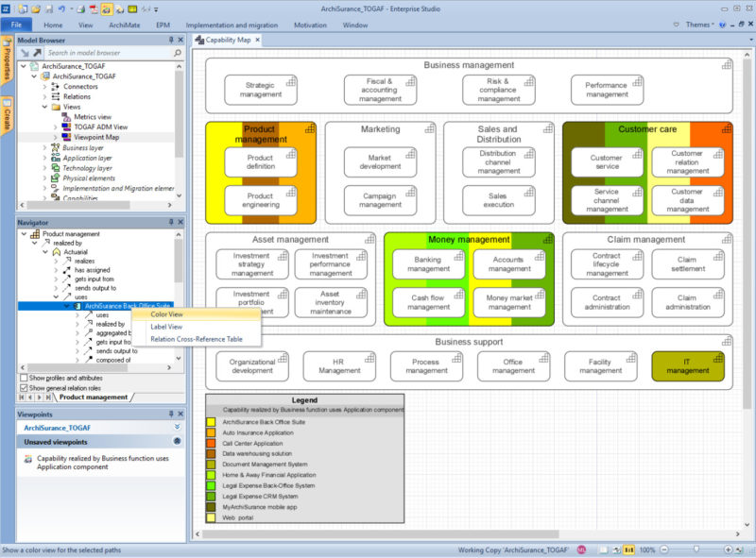Click the Claim settlement capability box

pos(688,264)
